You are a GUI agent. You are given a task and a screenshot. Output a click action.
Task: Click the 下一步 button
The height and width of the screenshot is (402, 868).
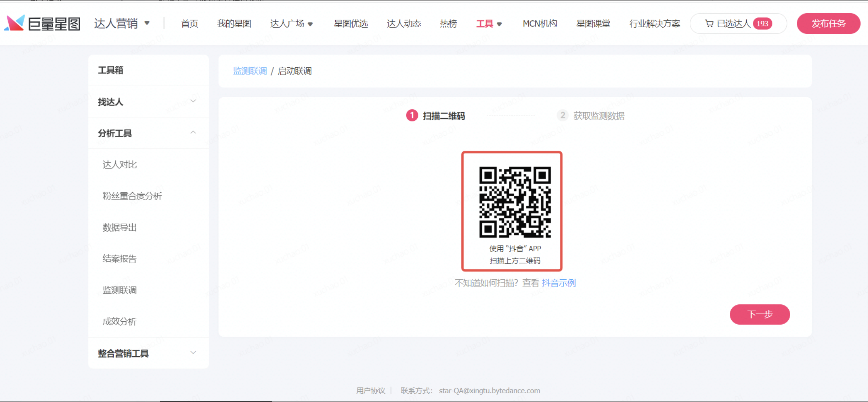[760, 314]
